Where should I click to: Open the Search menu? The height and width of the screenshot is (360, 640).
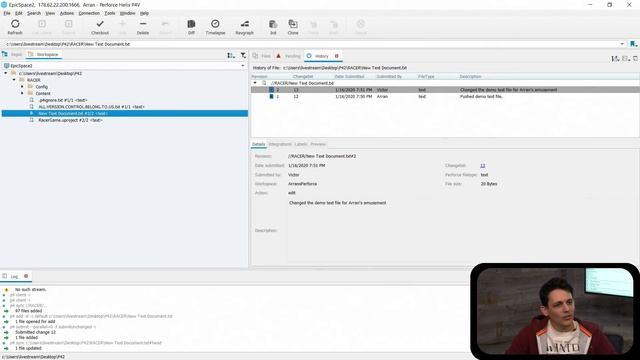[x=34, y=13]
